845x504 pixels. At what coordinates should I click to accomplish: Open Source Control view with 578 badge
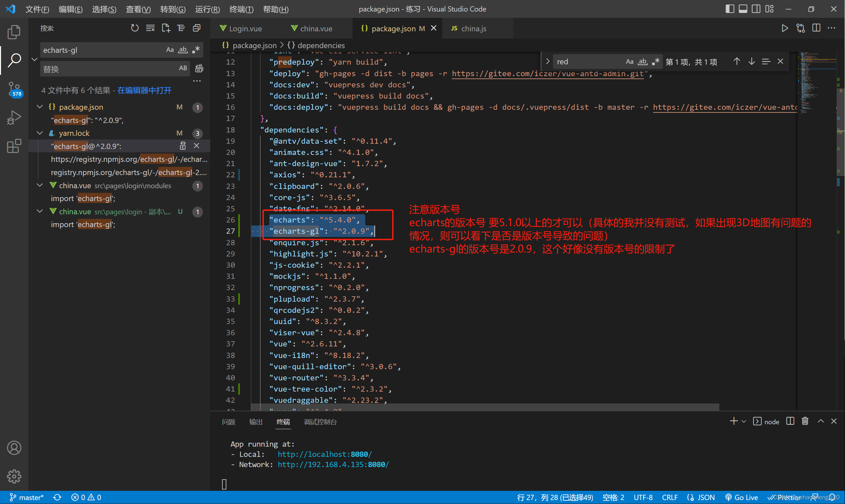(15, 90)
